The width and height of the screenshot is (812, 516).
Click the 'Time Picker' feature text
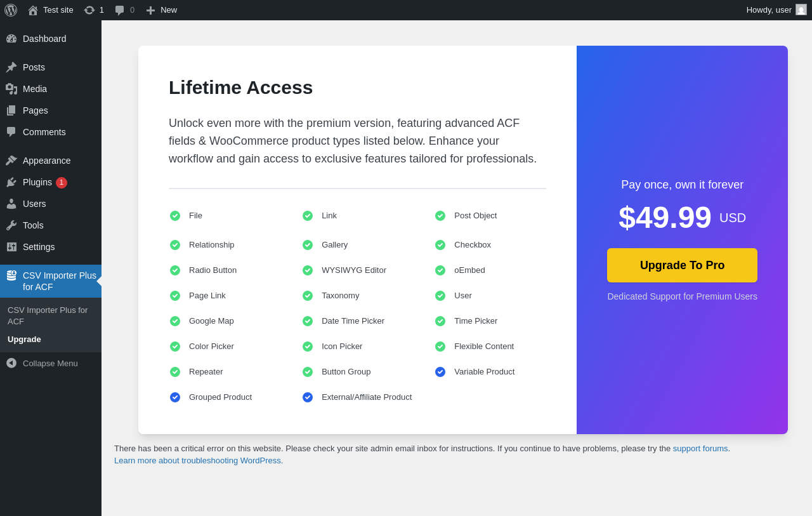click(476, 321)
